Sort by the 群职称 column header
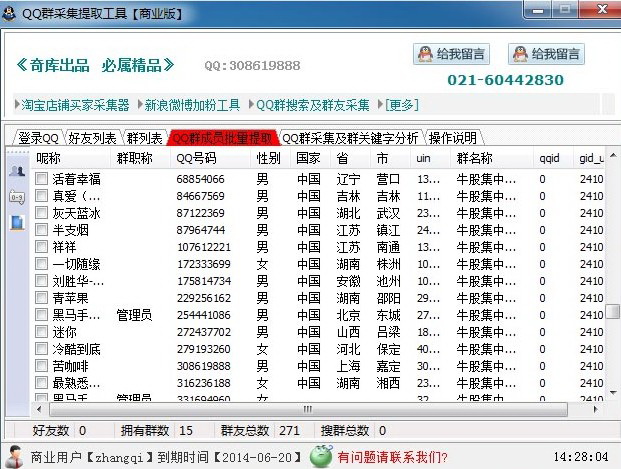Image resolution: width=621 pixels, height=469 pixels. click(x=140, y=158)
